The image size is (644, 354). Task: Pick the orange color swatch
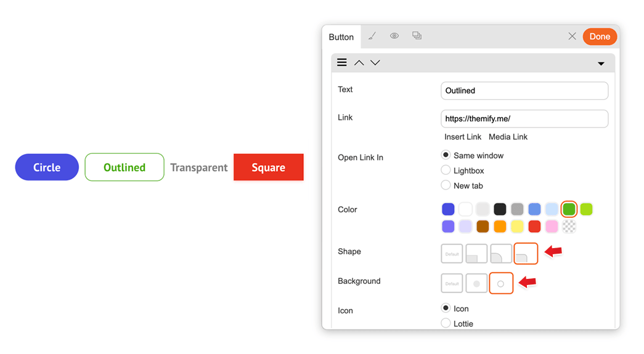point(500,227)
